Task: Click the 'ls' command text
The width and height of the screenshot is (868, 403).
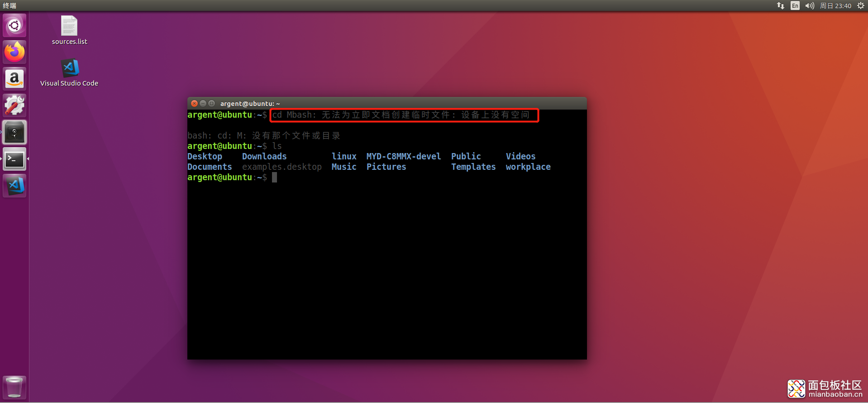Action: click(x=277, y=146)
